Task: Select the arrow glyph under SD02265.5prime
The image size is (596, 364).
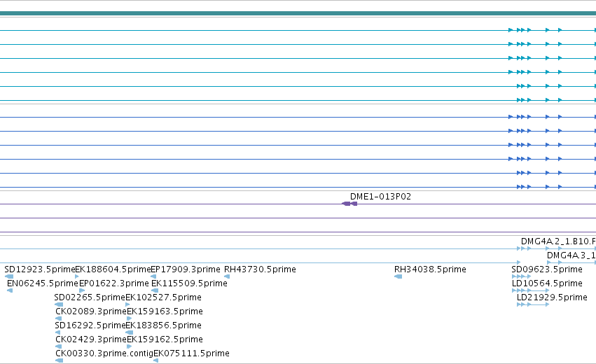Action: tap(59, 304)
